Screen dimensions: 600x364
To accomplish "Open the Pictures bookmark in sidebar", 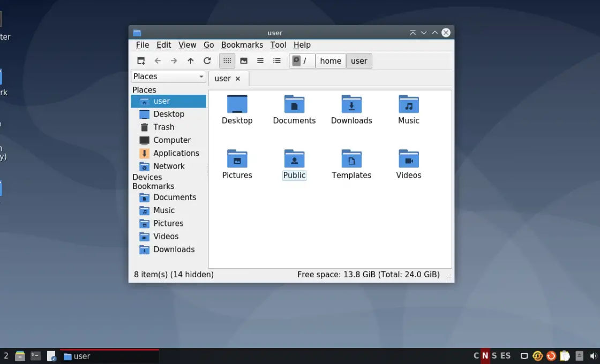I will point(168,223).
